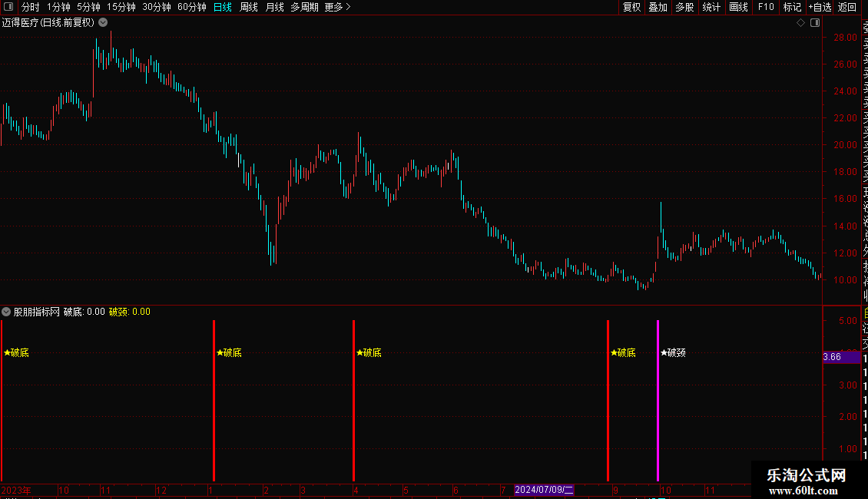Toggle the side panel icon at chart top-right

pyautogui.click(x=815, y=23)
